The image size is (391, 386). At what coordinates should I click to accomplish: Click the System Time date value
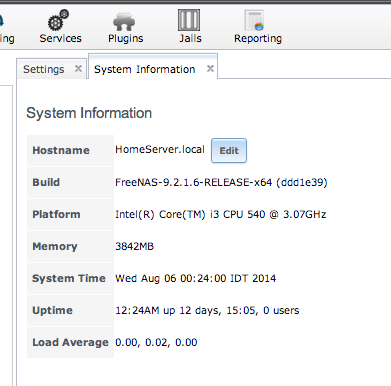coord(196,278)
